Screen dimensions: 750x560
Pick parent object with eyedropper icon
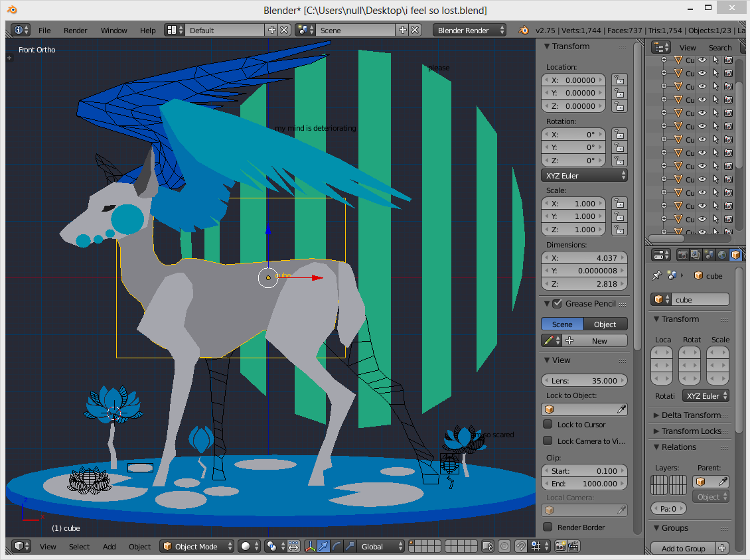723,482
